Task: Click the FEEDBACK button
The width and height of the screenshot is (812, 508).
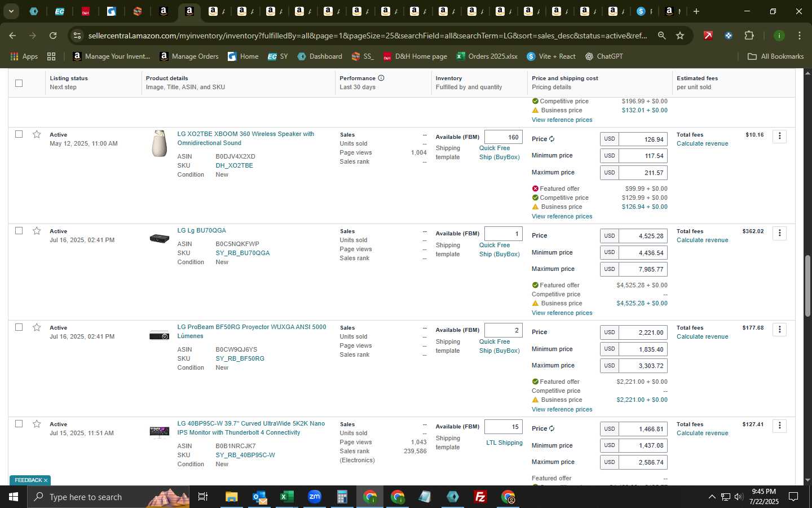Action: pos(28,480)
